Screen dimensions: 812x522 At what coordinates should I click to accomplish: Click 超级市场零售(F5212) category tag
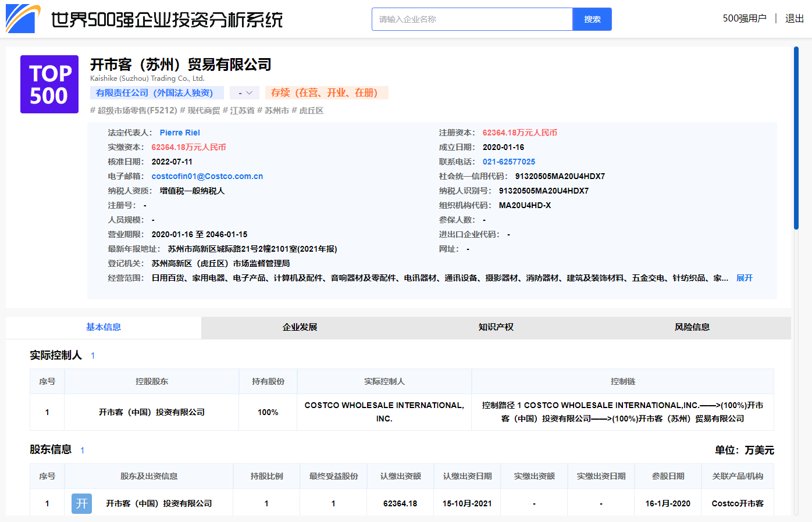(x=134, y=110)
